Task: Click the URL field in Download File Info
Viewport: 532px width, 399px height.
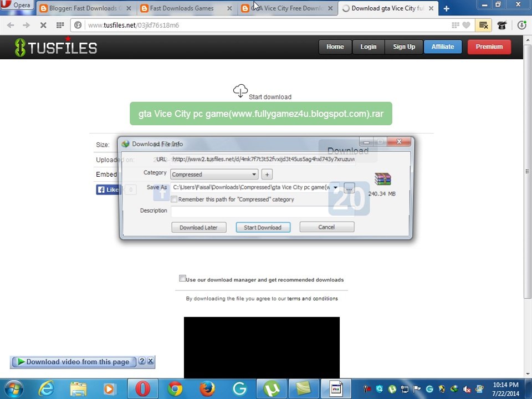Action: click(x=263, y=159)
